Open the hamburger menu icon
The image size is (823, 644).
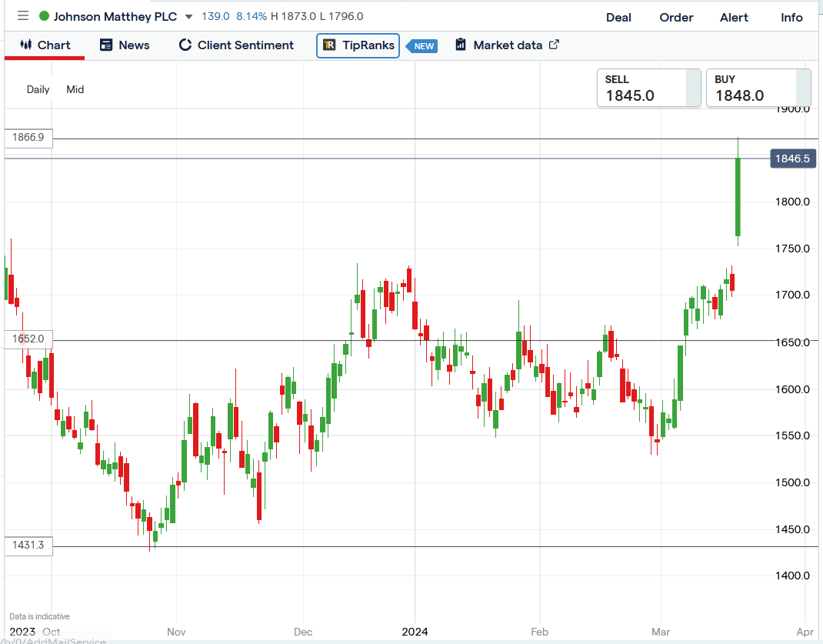pos(22,15)
